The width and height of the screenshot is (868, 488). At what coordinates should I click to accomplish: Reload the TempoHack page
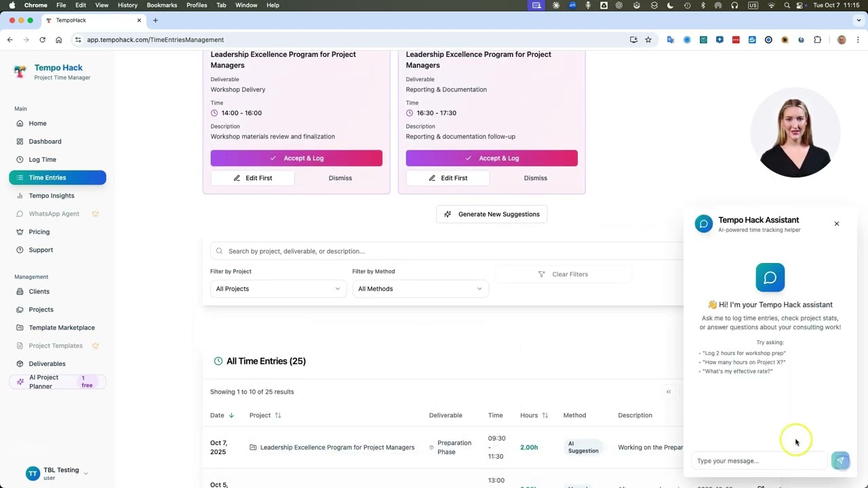[42, 40]
